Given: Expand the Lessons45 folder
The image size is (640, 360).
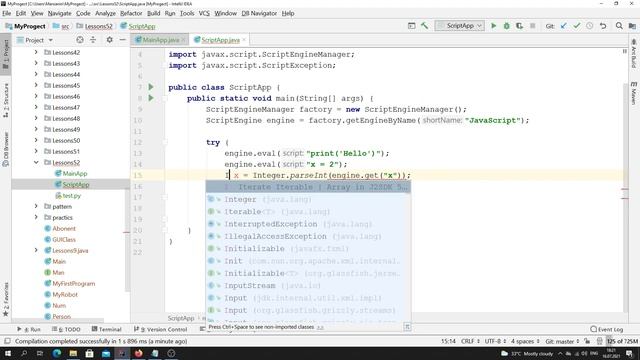Looking at the screenshot, I should pyautogui.click(x=36, y=85).
